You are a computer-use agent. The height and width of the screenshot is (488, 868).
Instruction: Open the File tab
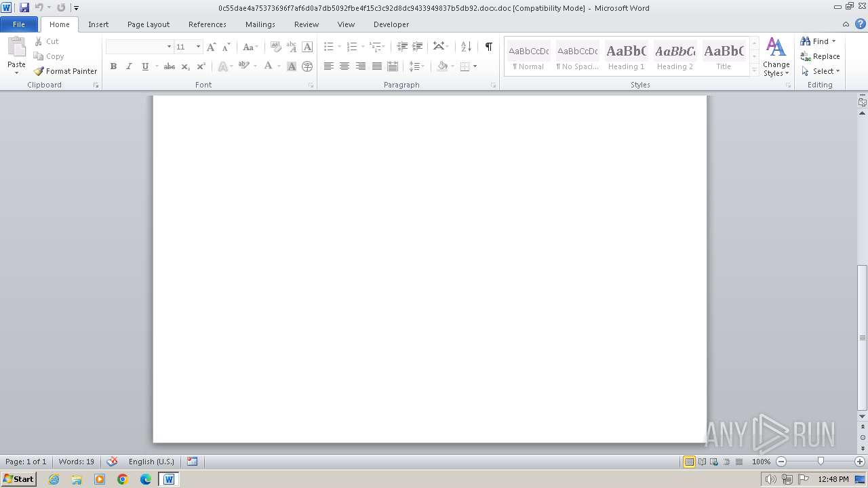click(19, 24)
